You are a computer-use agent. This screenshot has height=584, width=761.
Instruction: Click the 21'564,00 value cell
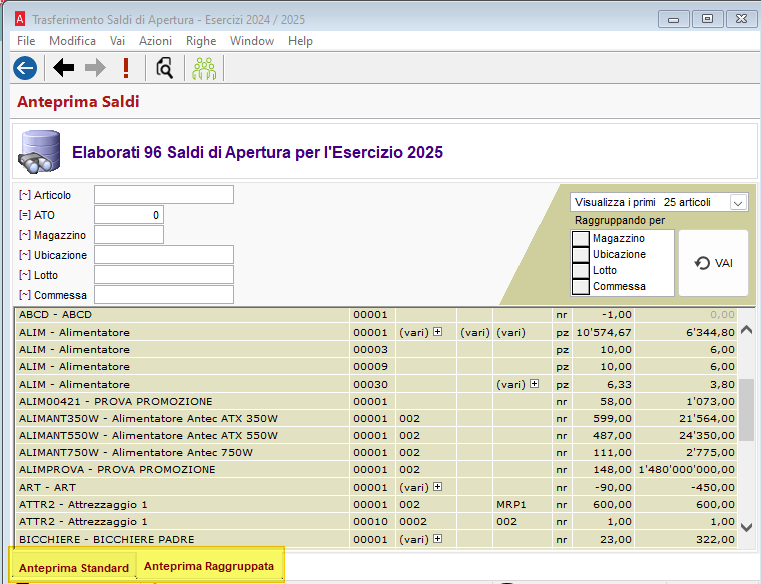click(686, 418)
